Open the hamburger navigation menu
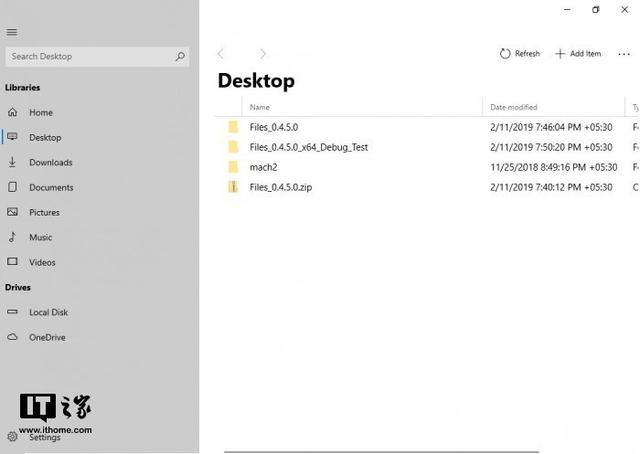This screenshot has height=454, width=640. 12,32
